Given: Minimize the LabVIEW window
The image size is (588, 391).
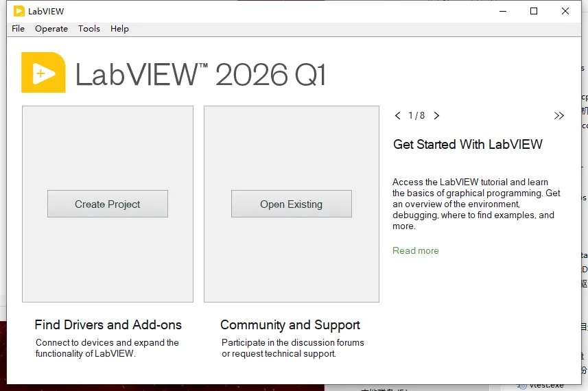Looking at the screenshot, I should [503, 11].
